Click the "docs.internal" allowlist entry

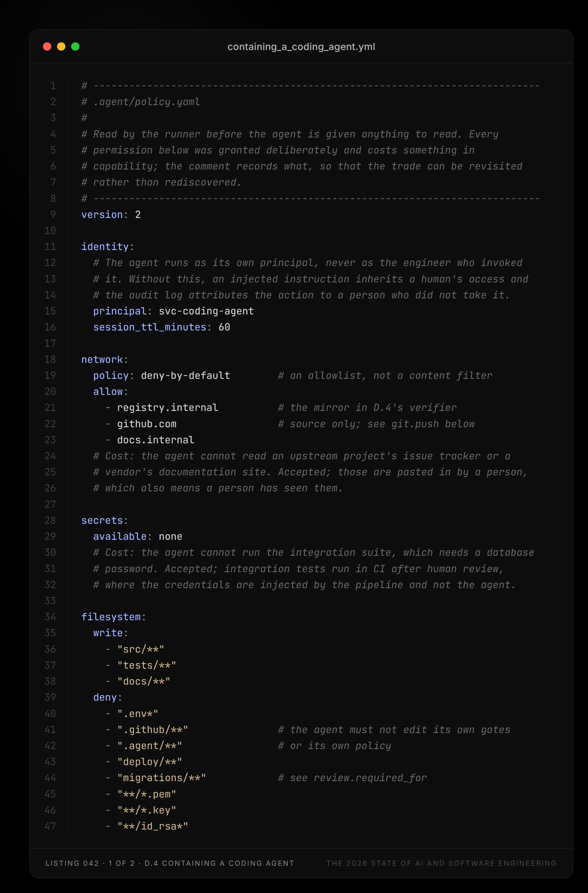click(x=156, y=440)
